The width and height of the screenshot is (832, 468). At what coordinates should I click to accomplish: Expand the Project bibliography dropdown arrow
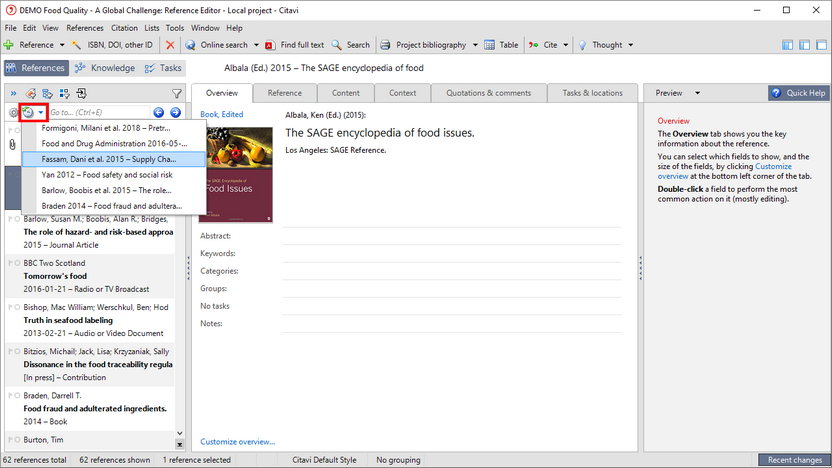[x=475, y=45]
